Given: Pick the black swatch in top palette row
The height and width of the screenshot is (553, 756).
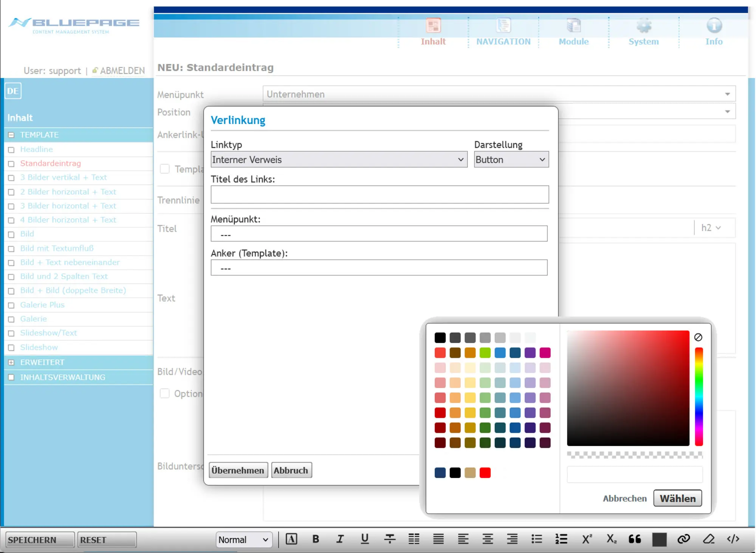Looking at the screenshot, I should [x=440, y=337].
